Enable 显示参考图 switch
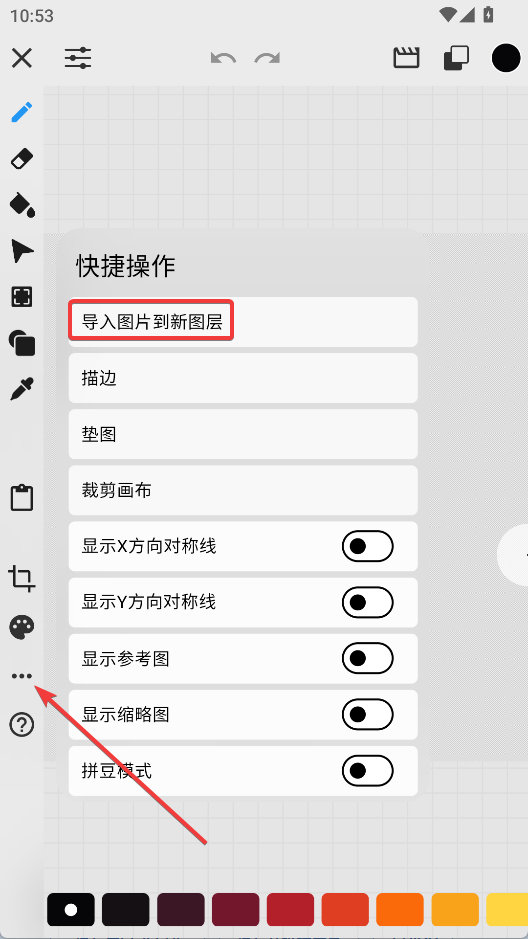Screen dimensions: 528x939 [368, 659]
